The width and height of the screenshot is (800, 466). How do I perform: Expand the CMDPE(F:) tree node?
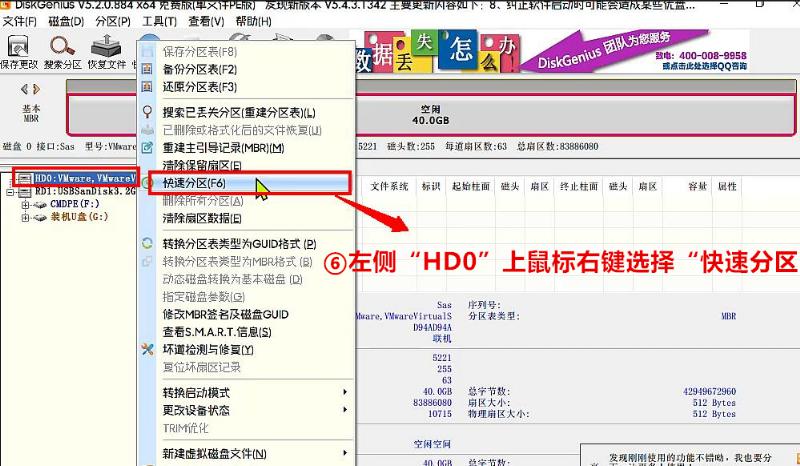(x=25, y=204)
